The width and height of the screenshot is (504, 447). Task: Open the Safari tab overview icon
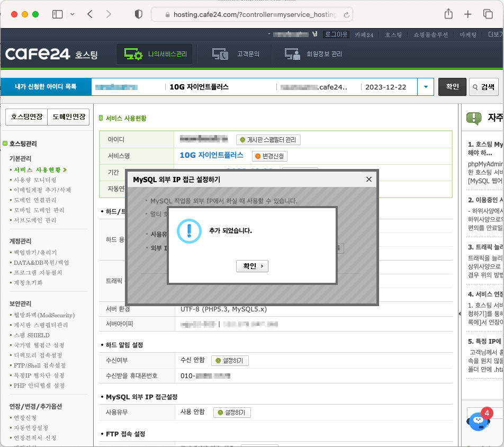pos(488,14)
